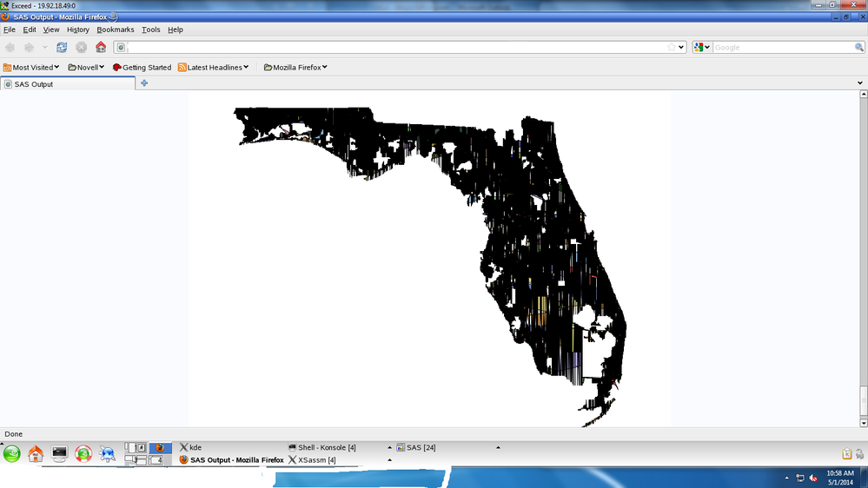
Task: Expand the Latest Headlines feed
Action: point(213,68)
